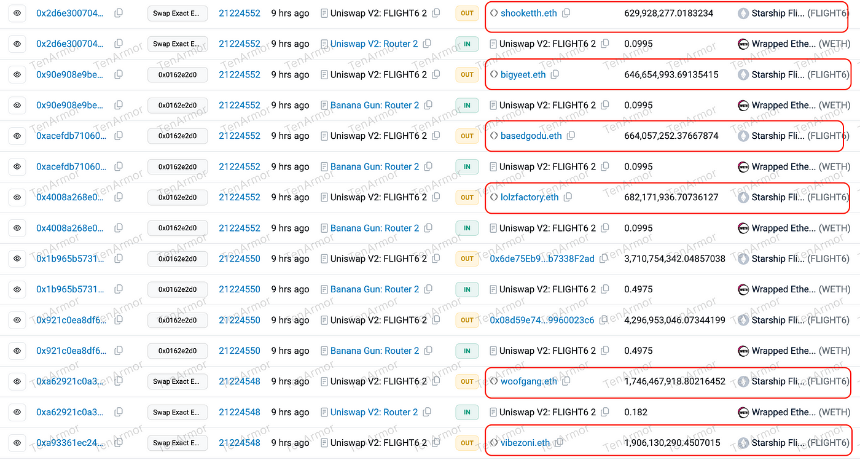Copy address 0x08d59e74...9960023c6
The image size is (860, 460).
(x=603, y=320)
